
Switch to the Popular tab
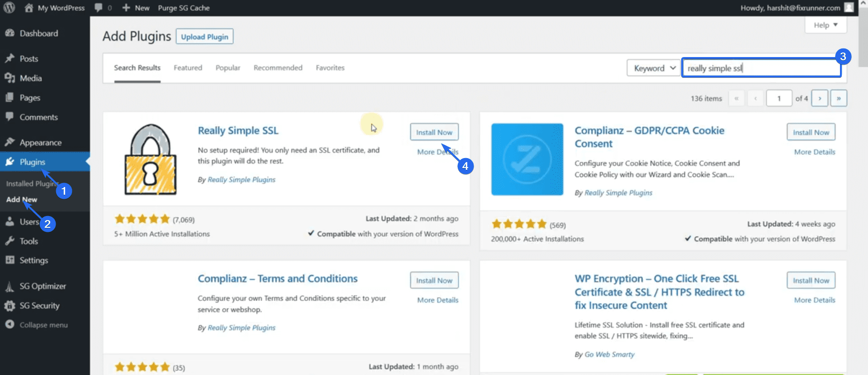click(228, 67)
